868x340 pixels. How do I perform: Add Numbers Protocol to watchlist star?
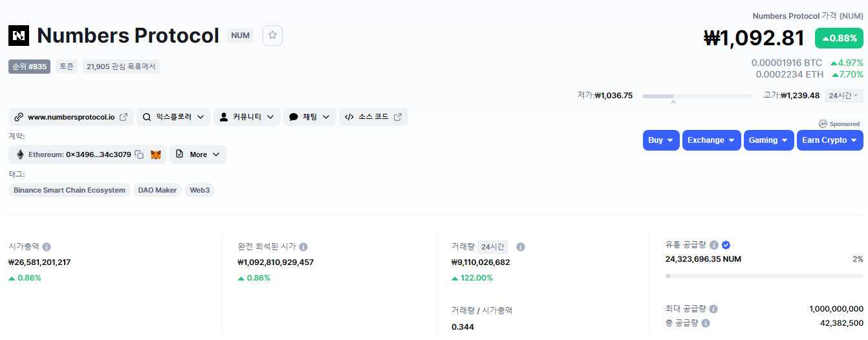272,36
